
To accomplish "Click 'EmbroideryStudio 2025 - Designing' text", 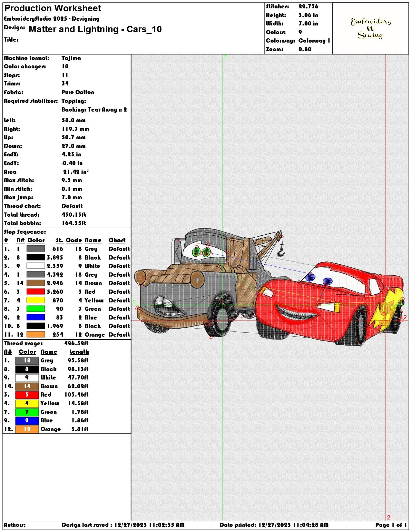I will click(52, 19).
